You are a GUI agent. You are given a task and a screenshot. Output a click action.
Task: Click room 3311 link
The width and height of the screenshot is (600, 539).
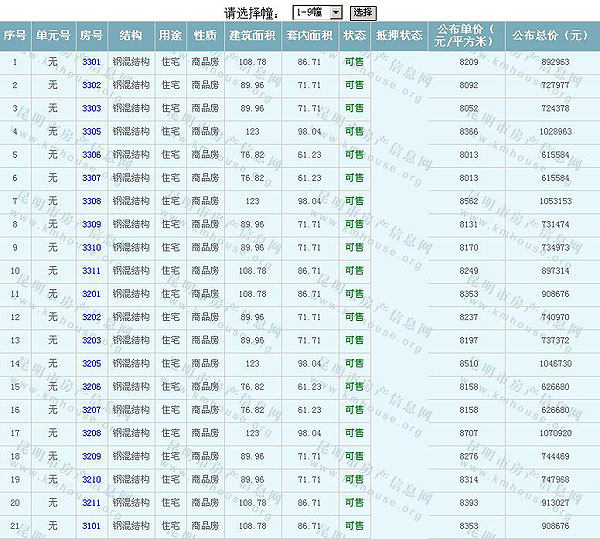91,270
